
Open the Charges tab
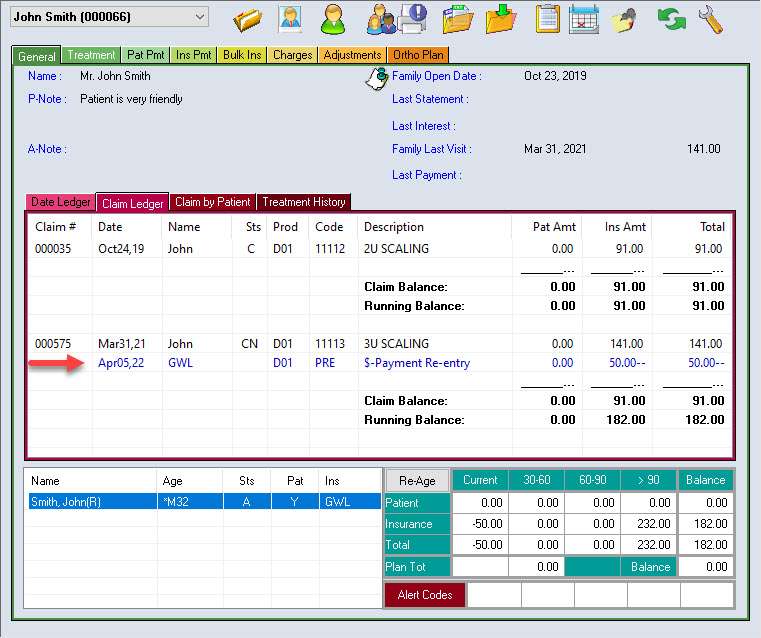pos(293,55)
